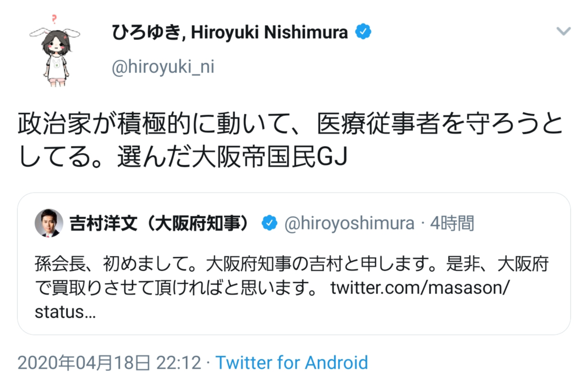Open the @hiroyuki_ni handle
This screenshot has height=391, width=588.
click(x=163, y=67)
